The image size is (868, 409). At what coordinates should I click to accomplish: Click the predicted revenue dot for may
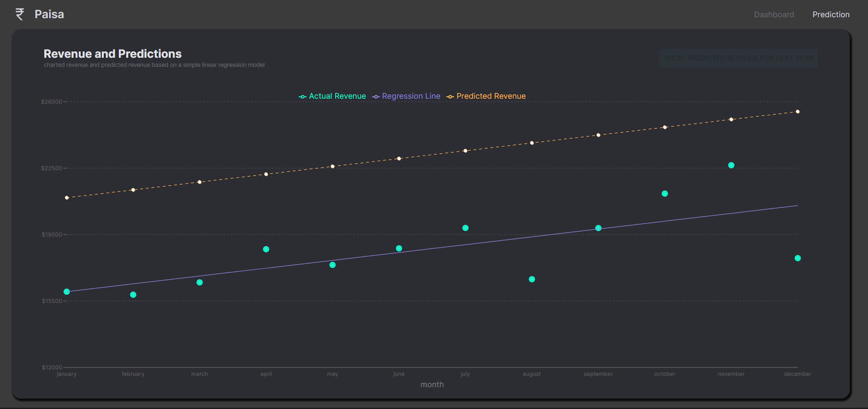(332, 166)
